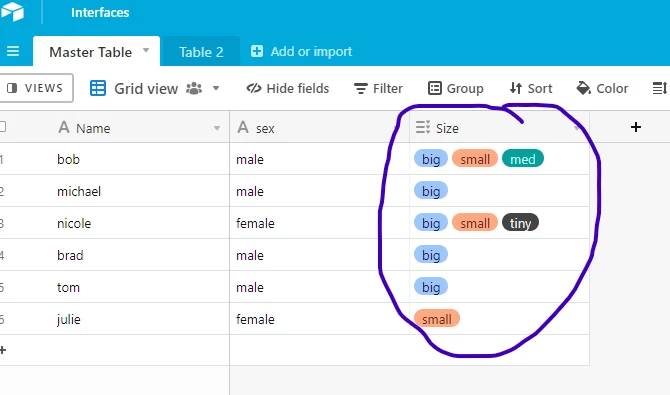
Task: Click the Size column header
Action: click(500, 127)
